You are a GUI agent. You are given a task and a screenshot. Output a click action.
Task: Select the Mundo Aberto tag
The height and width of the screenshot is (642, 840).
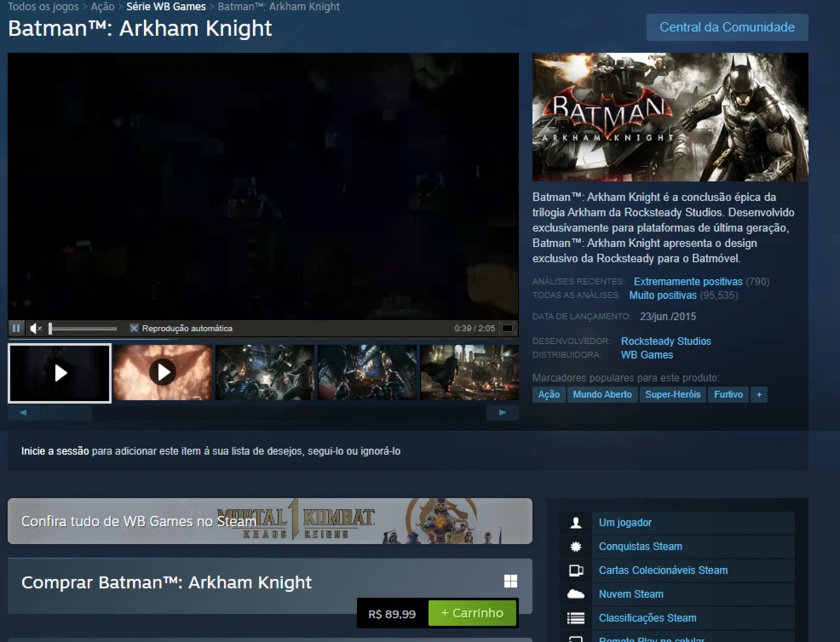click(602, 394)
